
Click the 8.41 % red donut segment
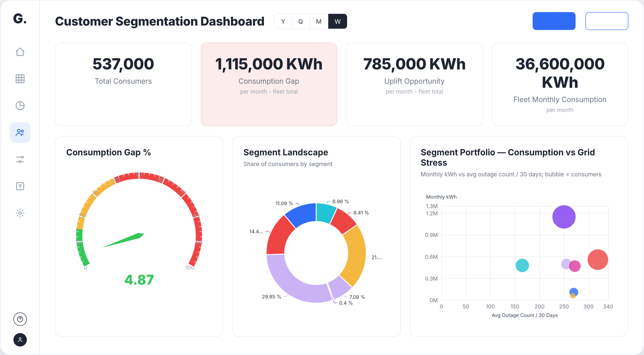click(x=343, y=221)
